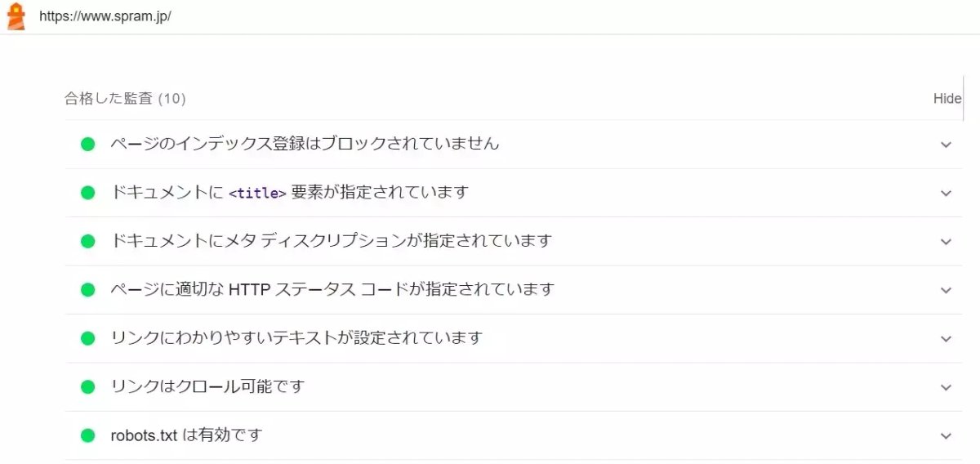Screen dimensions: 980x464
Task: Click green dot beside meta description audit
Action: (88, 241)
